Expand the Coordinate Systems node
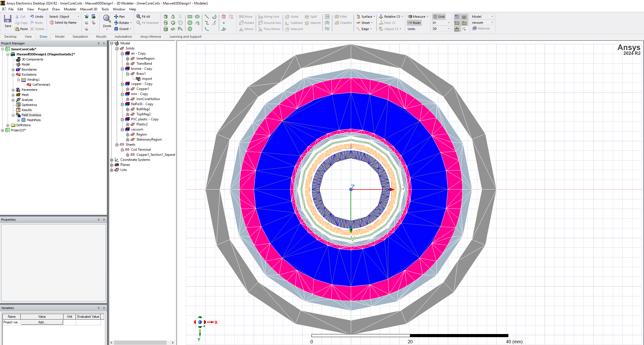The image size is (644, 345). click(112, 160)
